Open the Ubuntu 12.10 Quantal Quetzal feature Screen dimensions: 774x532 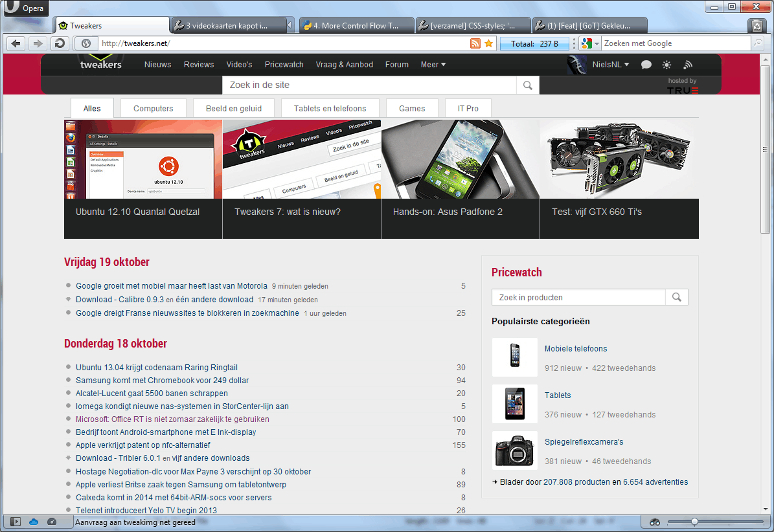pyautogui.click(x=143, y=179)
